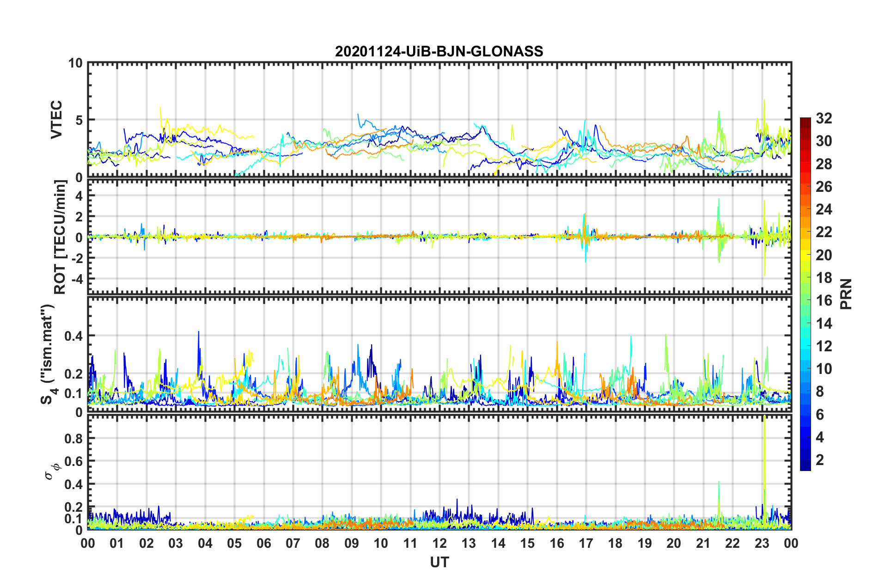This screenshot has height=588, width=879.
Task: Click the x-axis tick label 06
Action: (263, 543)
